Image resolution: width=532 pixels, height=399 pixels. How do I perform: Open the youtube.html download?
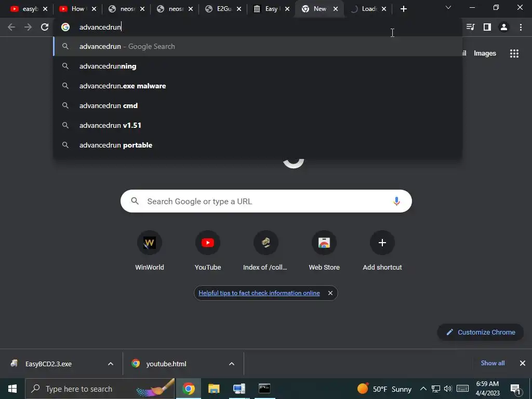pos(166,364)
